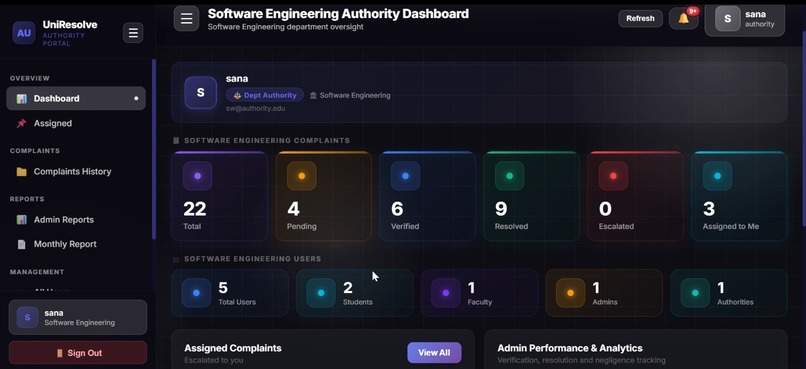Viewport: 806px width, 369px height.
Task: Select the Faculty label
Action: [x=480, y=302]
